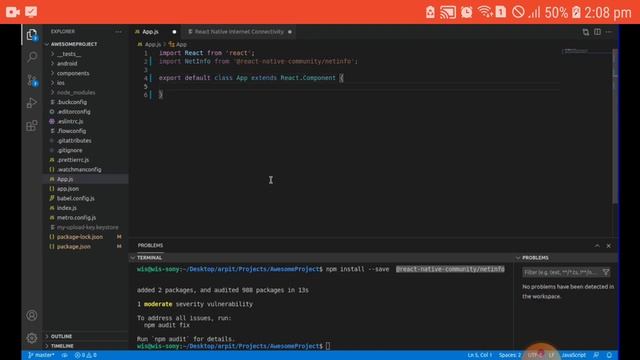Click the notifications bell in status bar
Screen dimensions: 640x360
(x=609, y=355)
